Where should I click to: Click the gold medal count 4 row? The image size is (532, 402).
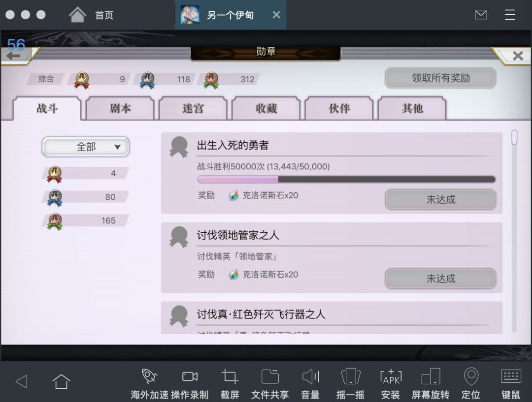(x=85, y=174)
